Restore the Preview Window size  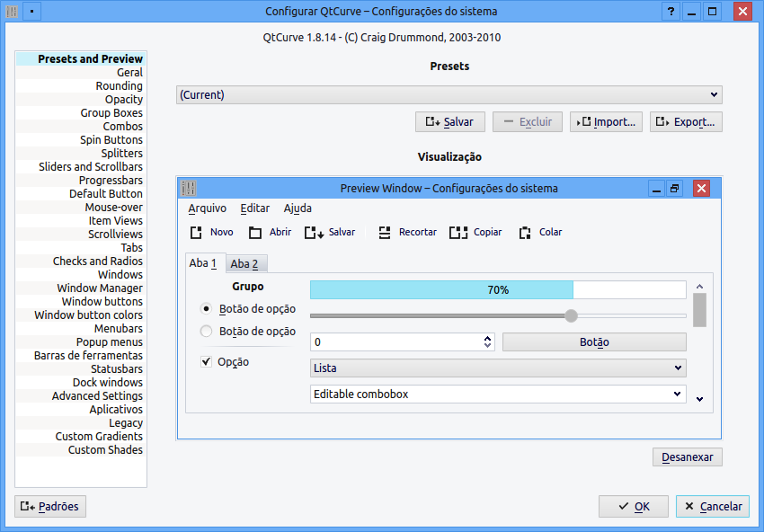[675, 189]
